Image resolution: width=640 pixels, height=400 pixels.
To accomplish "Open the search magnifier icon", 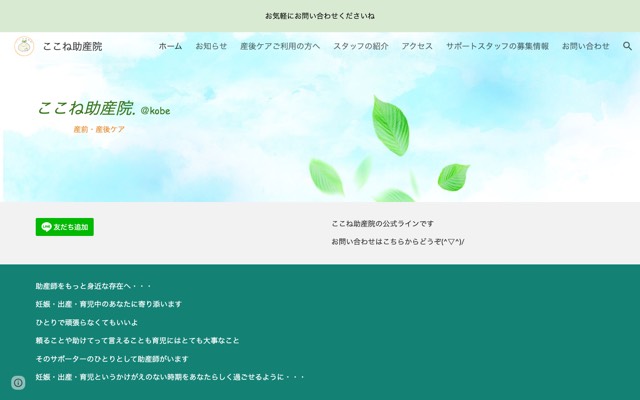I will [627, 46].
